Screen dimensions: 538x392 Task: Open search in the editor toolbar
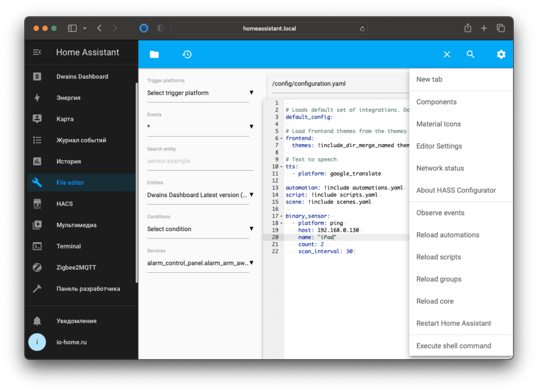point(470,54)
